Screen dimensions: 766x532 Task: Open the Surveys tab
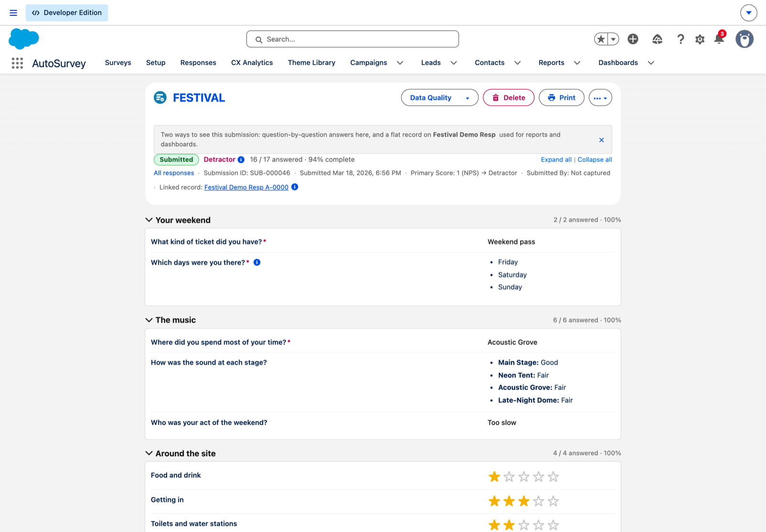(118, 63)
